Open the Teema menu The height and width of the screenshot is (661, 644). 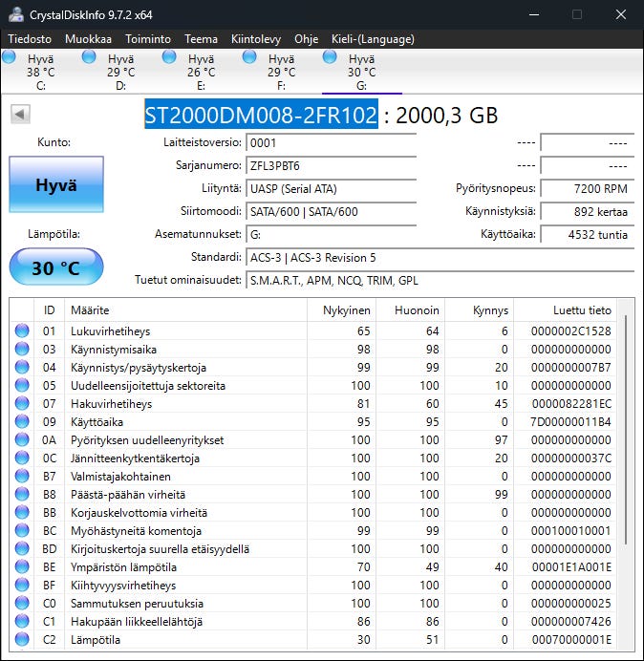tap(201, 39)
